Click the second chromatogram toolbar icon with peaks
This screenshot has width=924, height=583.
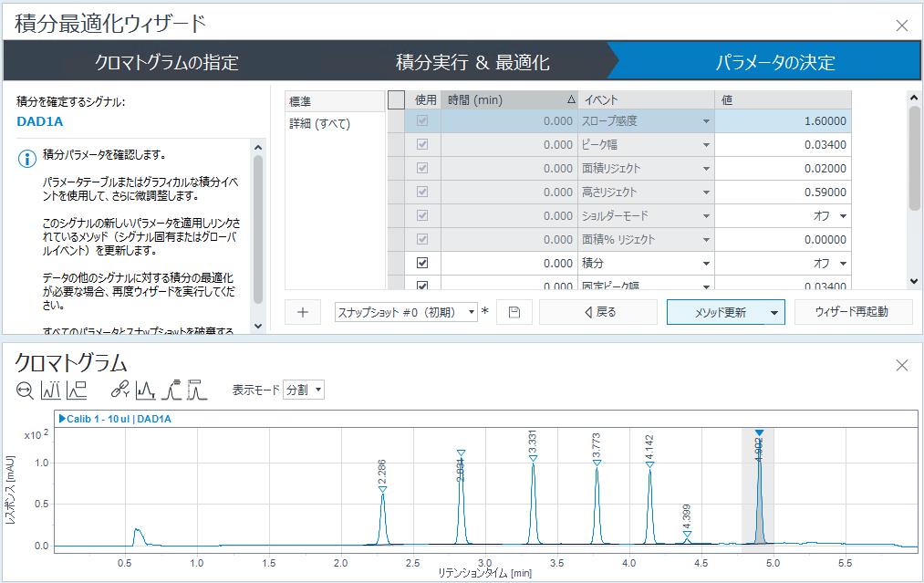(51, 390)
